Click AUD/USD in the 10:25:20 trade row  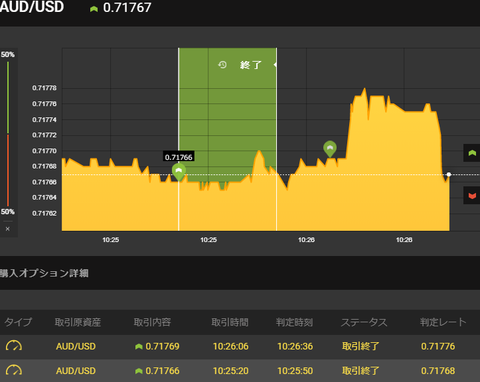(76, 371)
